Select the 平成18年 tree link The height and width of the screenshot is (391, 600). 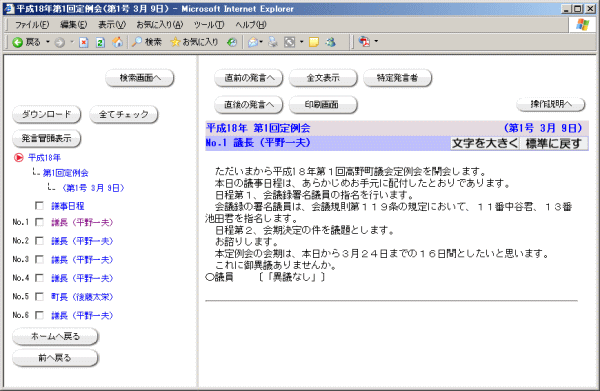coord(44,158)
